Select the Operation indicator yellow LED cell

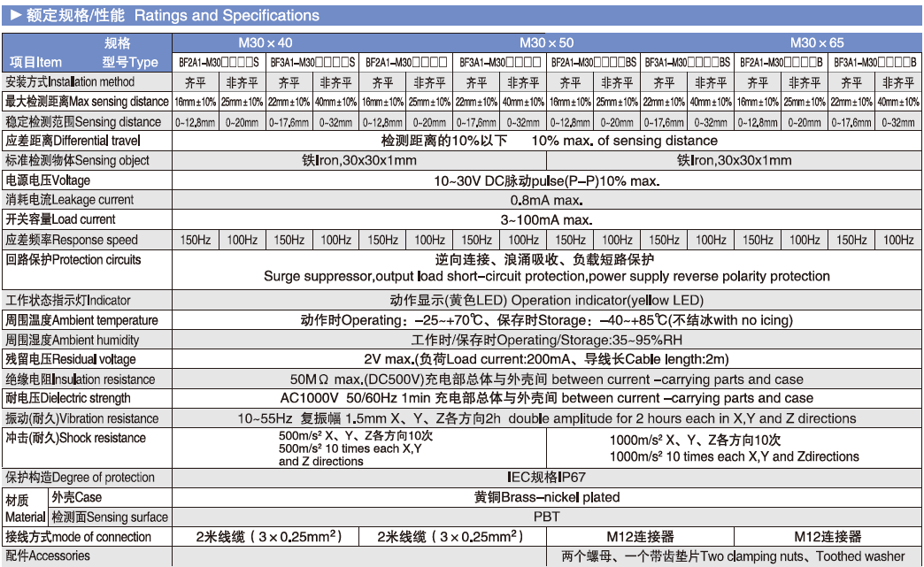point(546,301)
